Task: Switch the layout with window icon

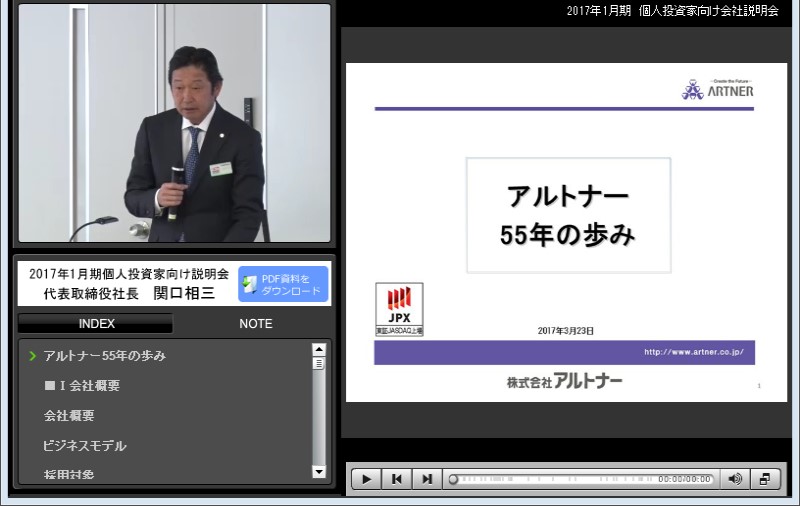Action: click(x=765, y=479)
